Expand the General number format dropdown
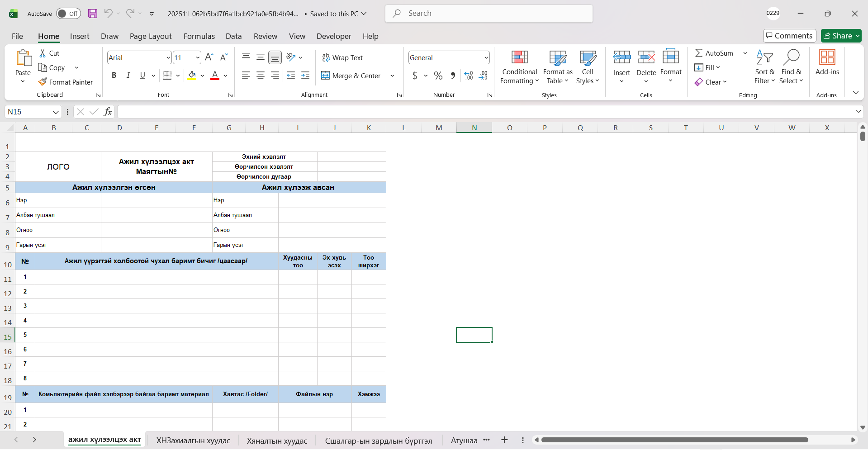Image resolution: width=868 pixels, height=450 pixels. point(486,58)
